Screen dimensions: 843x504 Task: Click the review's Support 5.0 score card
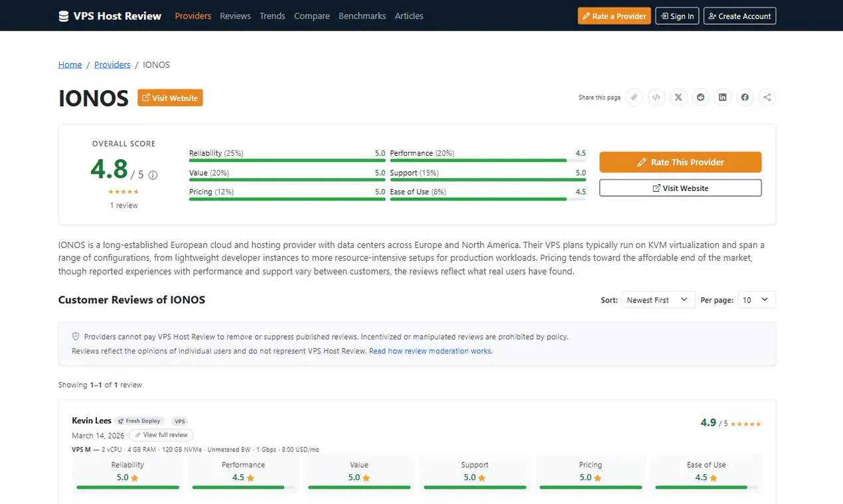[x=475, y=474]
